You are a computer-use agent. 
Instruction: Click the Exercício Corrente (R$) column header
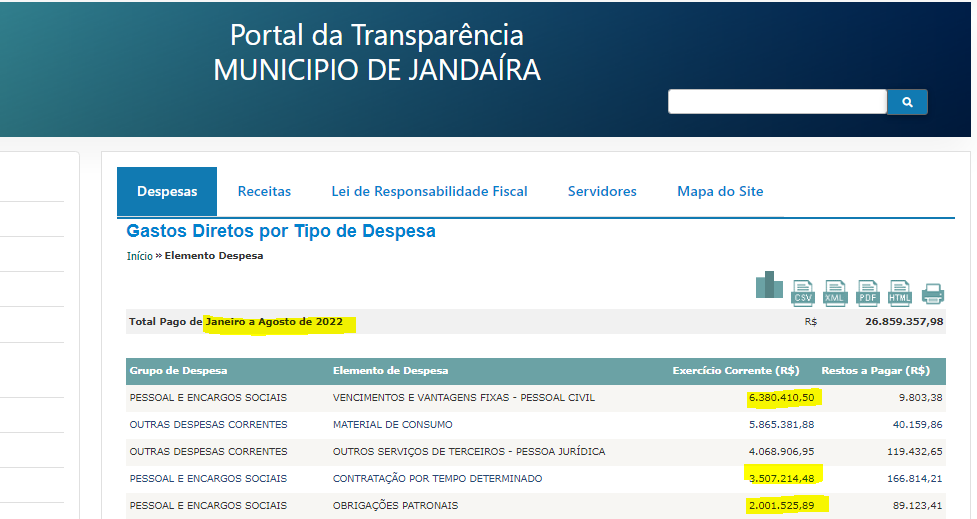(x=736, y=371)
